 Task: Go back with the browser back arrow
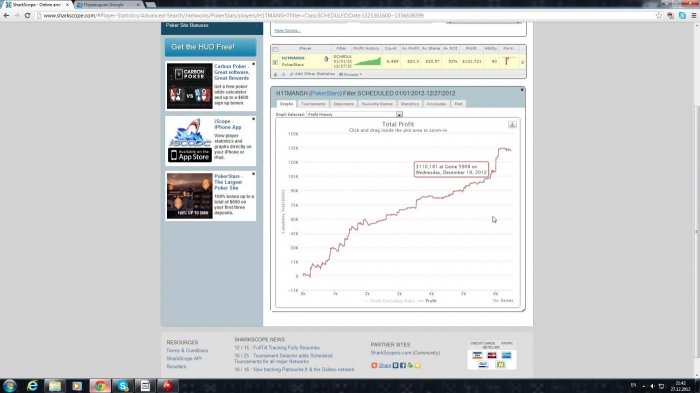pyautogui.click(x=6, y=15)
